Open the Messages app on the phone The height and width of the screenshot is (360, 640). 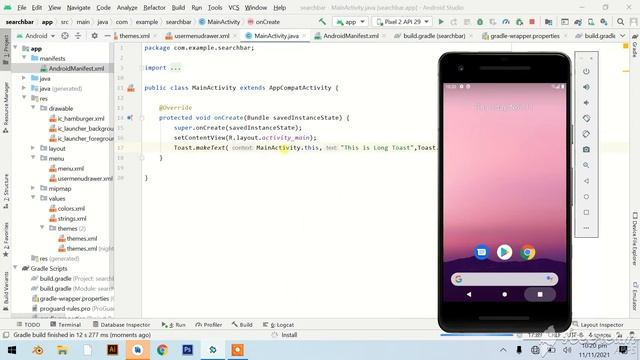(482, 252)
